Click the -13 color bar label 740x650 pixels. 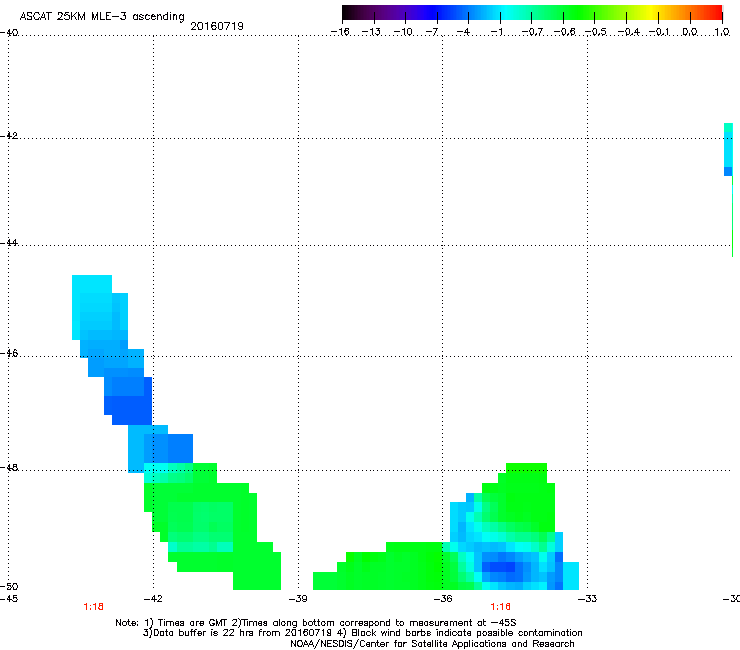tap(371, 32)
